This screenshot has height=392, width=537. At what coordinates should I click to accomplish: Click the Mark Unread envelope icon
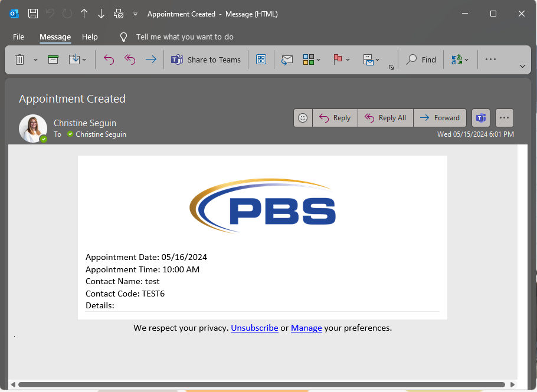click(x=287, y=60)
